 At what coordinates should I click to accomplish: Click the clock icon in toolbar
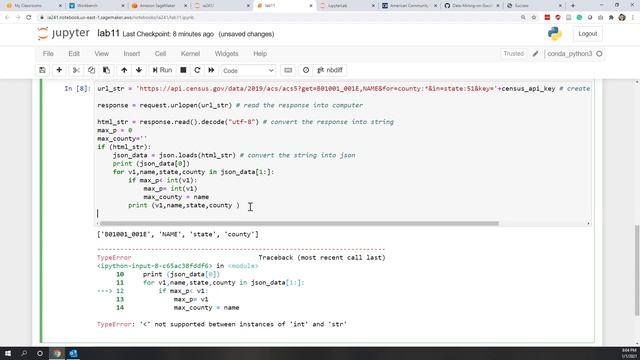pos(306,70)
